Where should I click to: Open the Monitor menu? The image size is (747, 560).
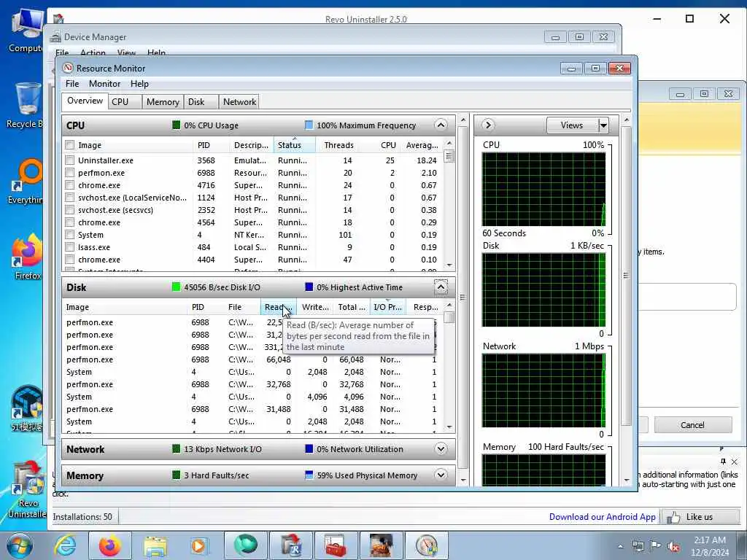105,84
